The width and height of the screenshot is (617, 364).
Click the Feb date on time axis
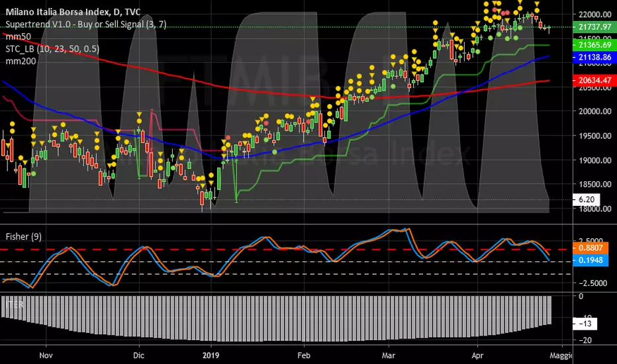point(304,355)
